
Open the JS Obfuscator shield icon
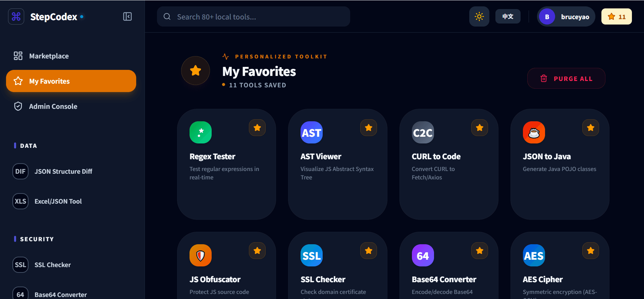tap(200, 255)
